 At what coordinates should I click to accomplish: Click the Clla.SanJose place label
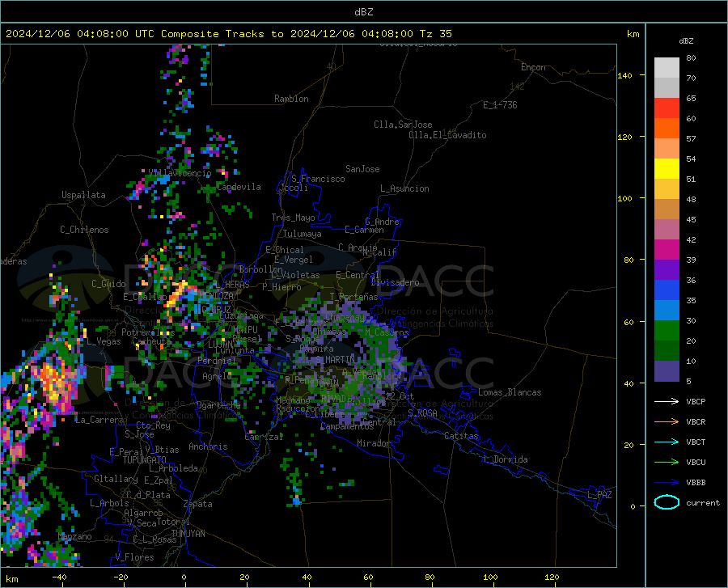[x=403, y=125]
